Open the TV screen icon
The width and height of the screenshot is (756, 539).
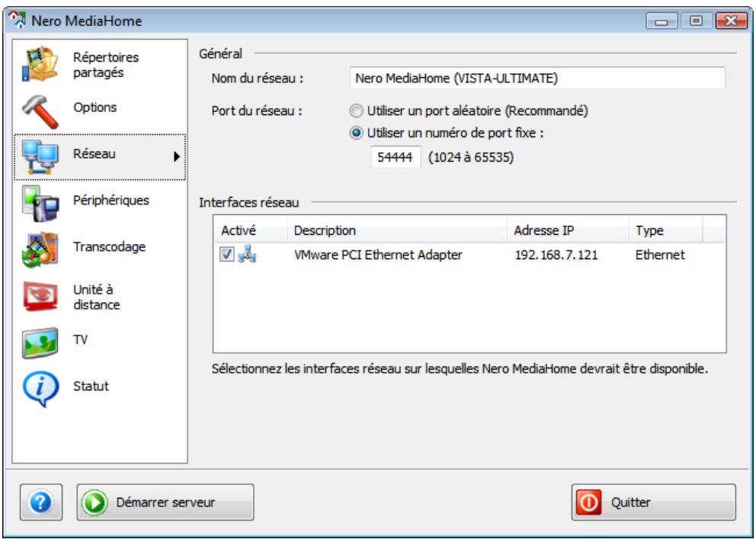pyautogui.click(x=40, y=343)
